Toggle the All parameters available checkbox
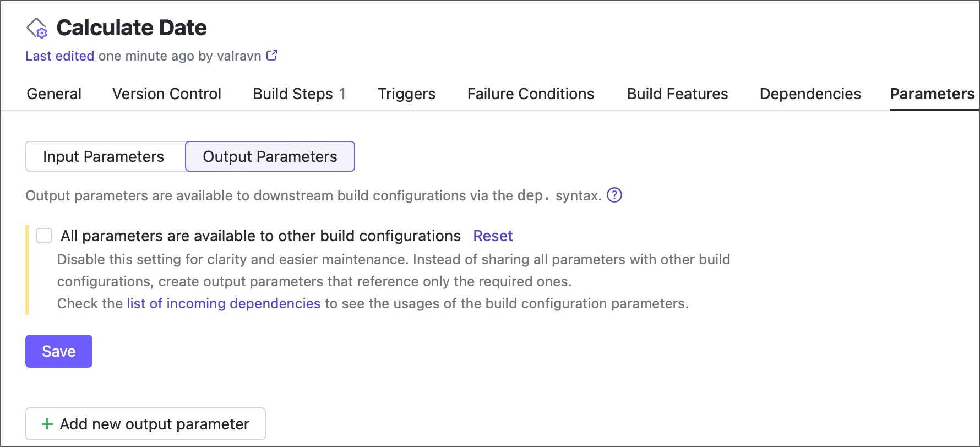This screenshot has width=980, height=447. 44,236
